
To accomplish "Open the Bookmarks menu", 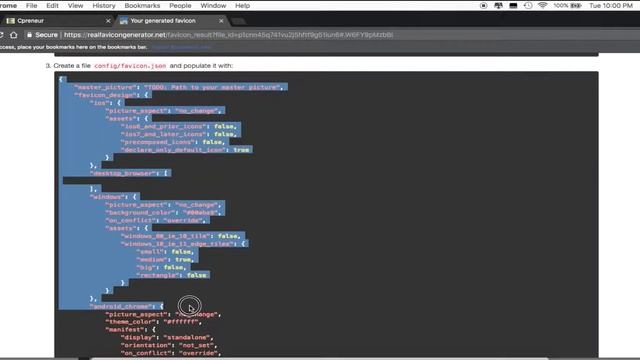I will [x=142, y=6].
